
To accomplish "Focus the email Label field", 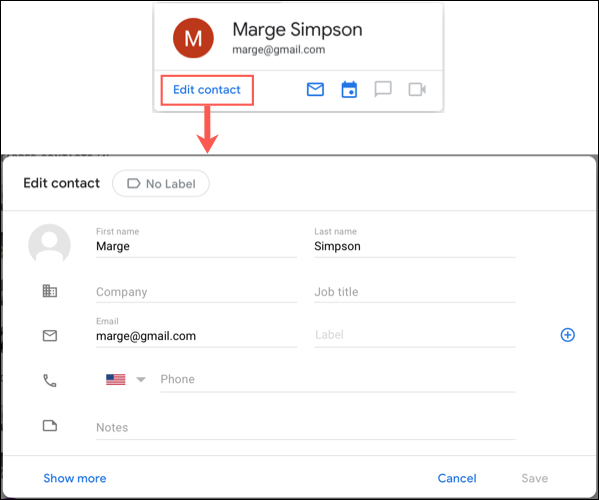I will (x=414, y=335).
